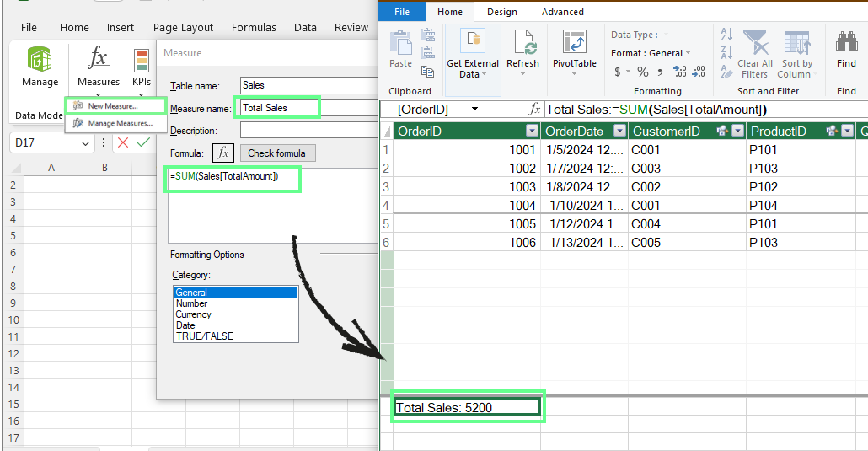The width and height of the screenshot is (868, 451).
Task: Select Date in the Category list
Action: pyautogui.click(x=236, y=325)
